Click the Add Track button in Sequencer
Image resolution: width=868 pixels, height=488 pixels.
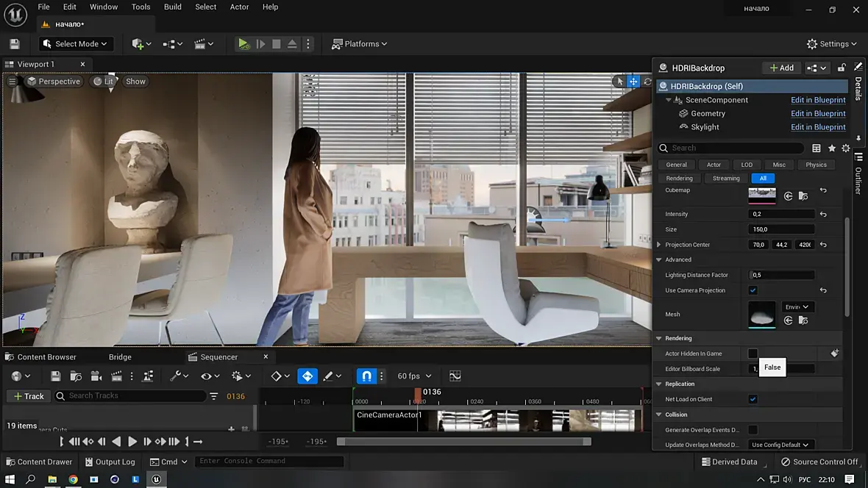point(28,396)
